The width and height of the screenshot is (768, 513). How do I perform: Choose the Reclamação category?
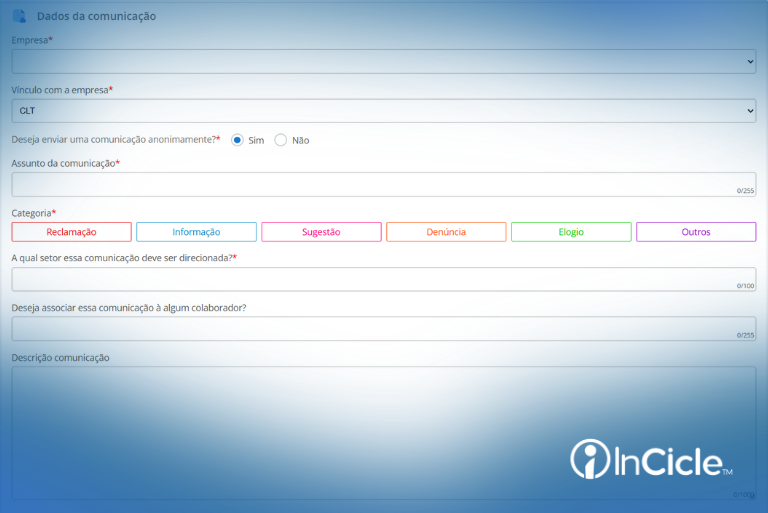point(71,232)
